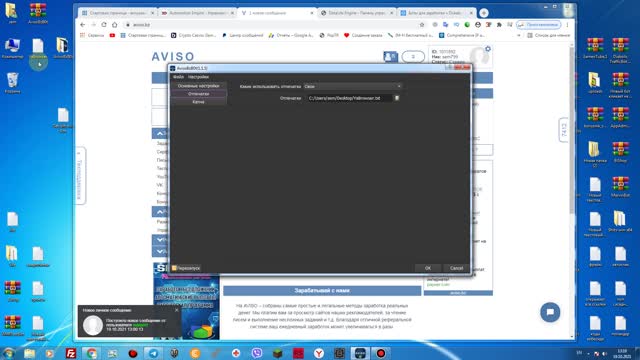Open the Настройки menu in the dialog
640x360 pixels.
click(x=198, y=77)
